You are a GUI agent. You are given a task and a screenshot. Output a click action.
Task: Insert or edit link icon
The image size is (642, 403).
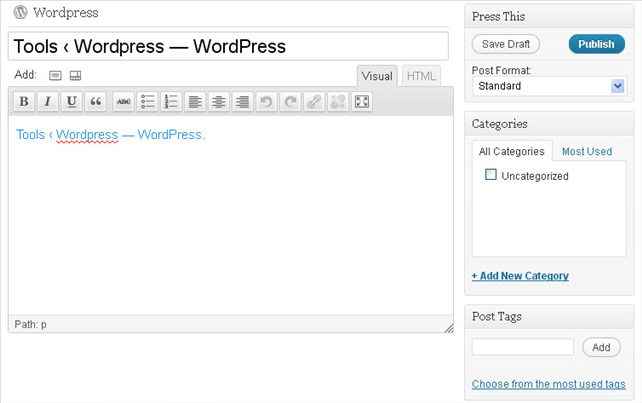[314, 101]
